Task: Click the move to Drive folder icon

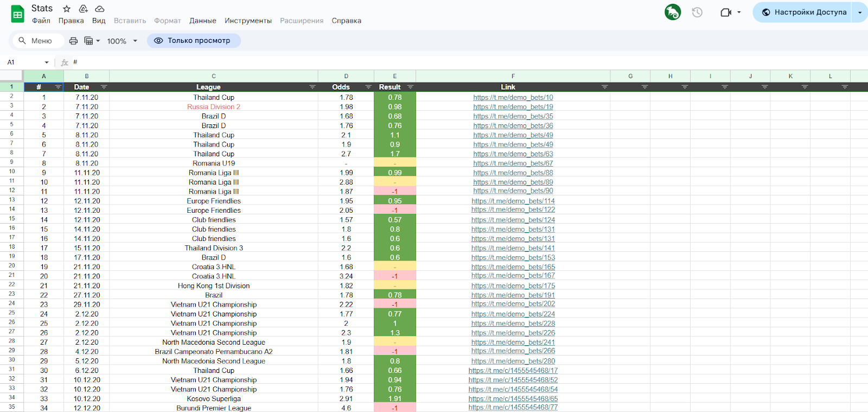Action: (x=83, y=9)
